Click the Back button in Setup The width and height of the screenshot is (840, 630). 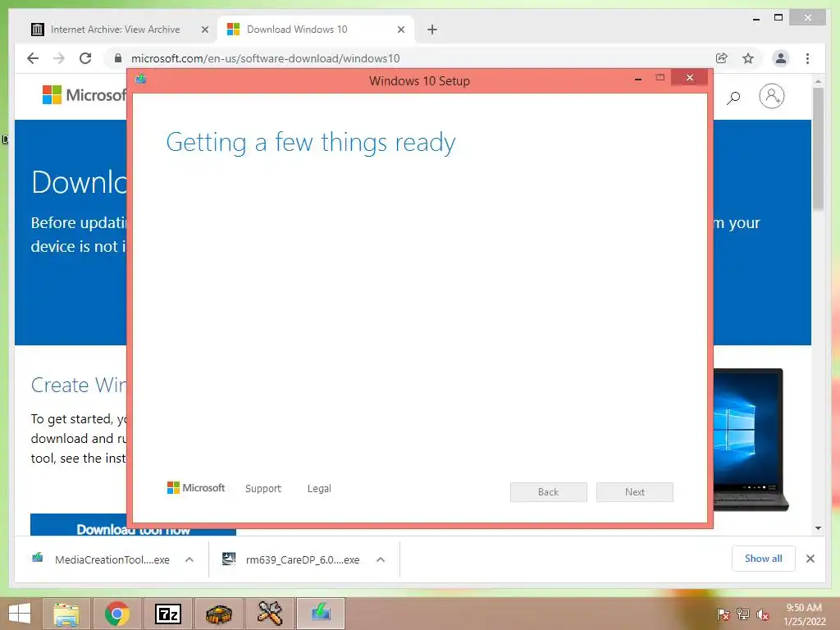[548, 492]
